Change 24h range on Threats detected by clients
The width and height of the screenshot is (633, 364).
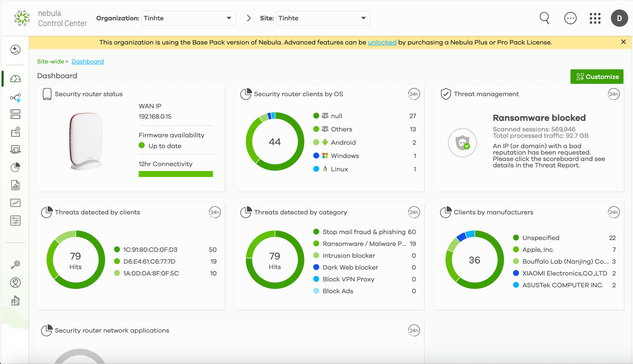coord(215,212)
